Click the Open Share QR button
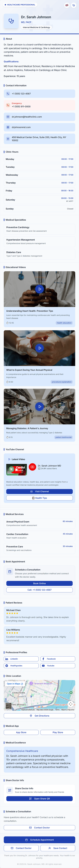The height and width of the screenshot is (868, 79). pyautogui.click(x=39, y=799)
